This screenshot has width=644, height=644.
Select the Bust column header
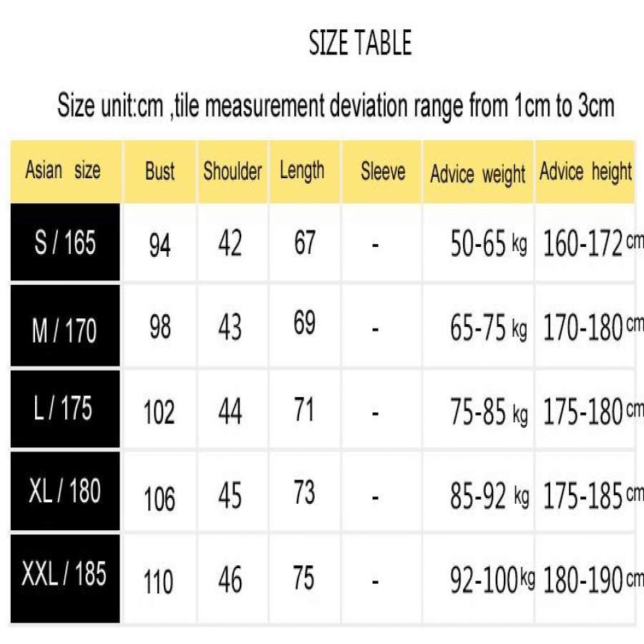pyautogui.click(x=160, y=172)
